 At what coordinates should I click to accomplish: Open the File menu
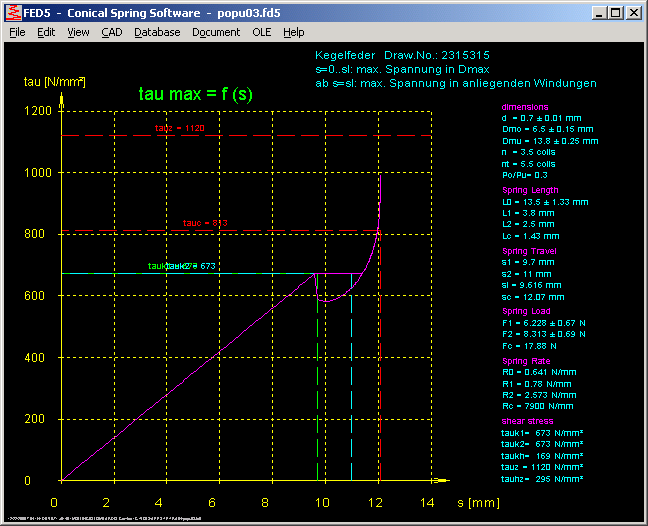tap(17, 32)
